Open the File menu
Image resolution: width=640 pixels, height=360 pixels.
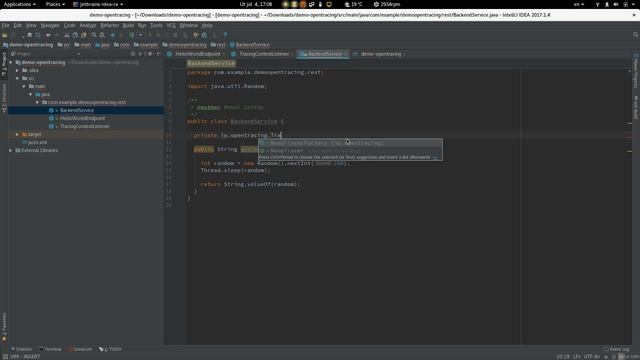coord(5,25)
